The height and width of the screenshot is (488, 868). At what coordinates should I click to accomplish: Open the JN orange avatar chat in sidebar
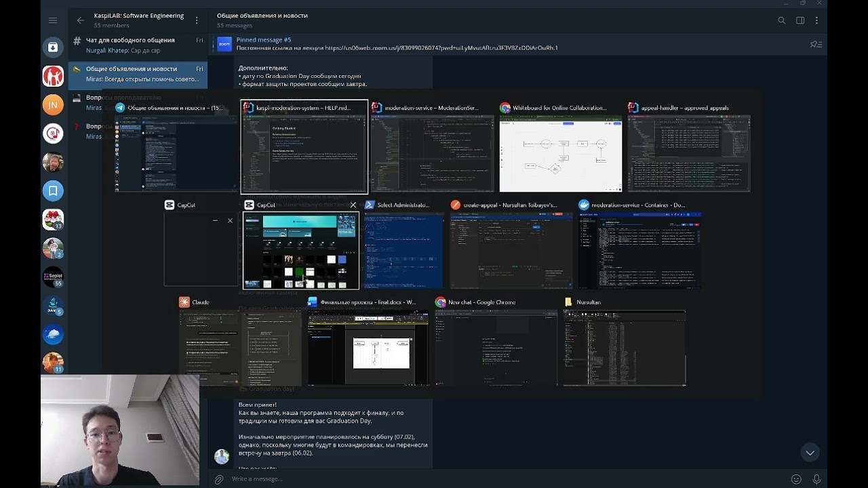tap(53, 104)
